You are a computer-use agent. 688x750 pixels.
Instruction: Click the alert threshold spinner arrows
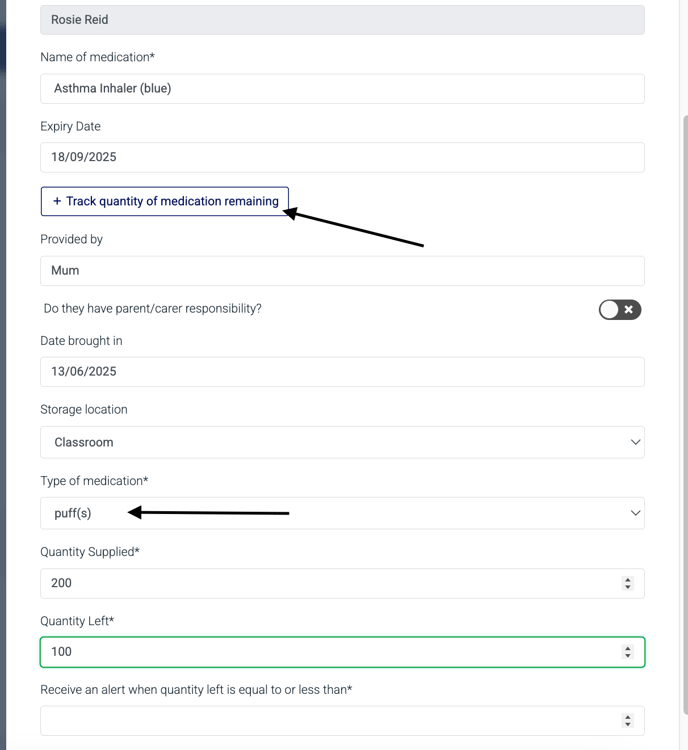[628, 721]
